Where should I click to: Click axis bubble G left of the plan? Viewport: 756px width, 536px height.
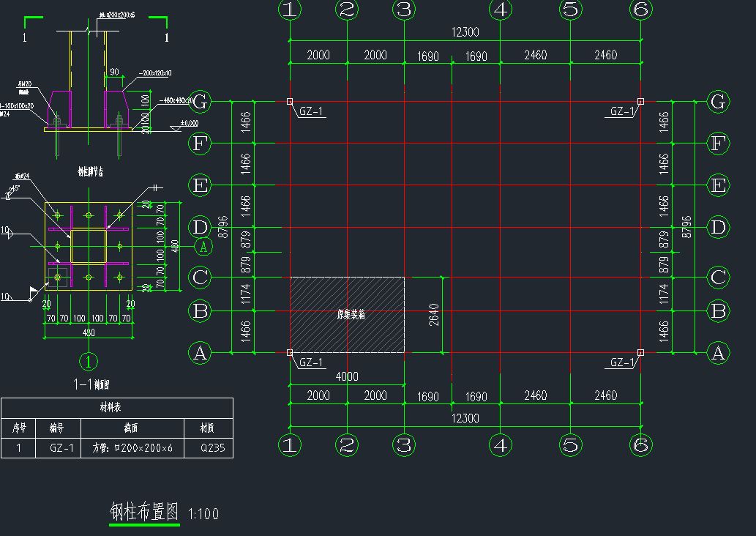tap(200, 102)
